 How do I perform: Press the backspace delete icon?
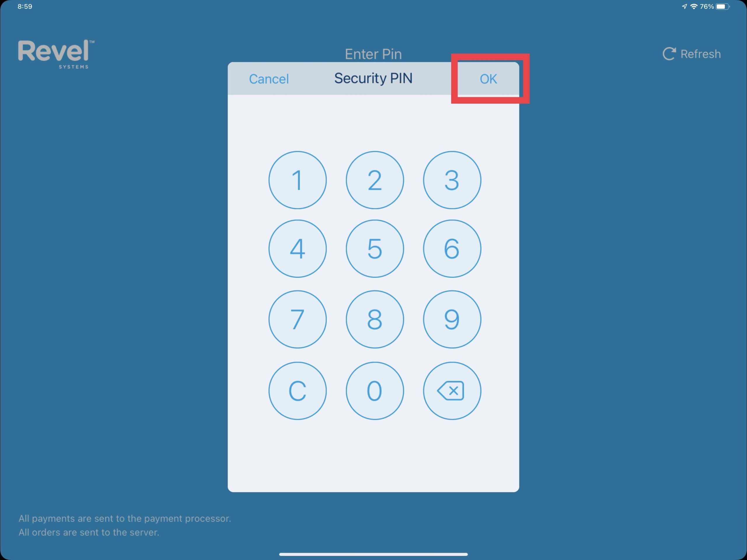[450, 390]
